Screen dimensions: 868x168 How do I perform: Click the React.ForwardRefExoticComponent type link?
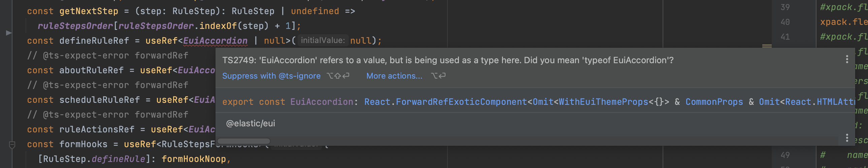point(445,102)
